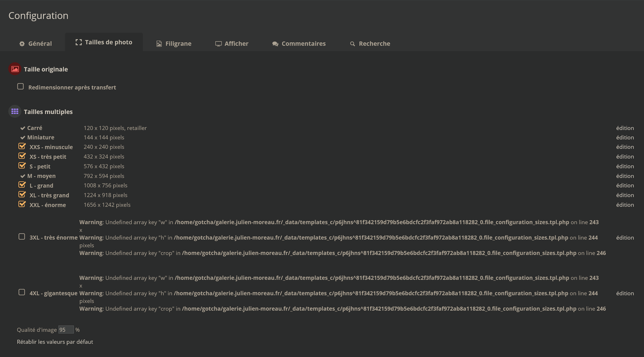Open édition for the Miniature size
The height and width of the screenshot is (357, 644).
[625, 137]
